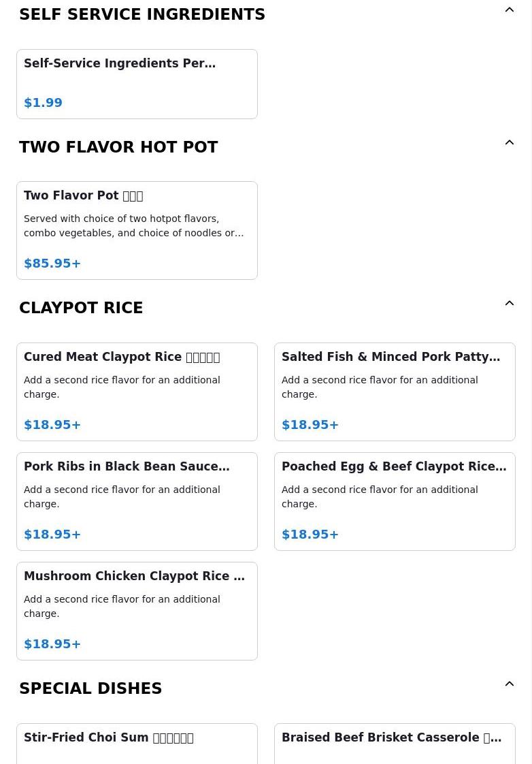Click the Self Service Ingredients heading
The width and height of the screenshot is (532, 764).
[x=142, y=14]
